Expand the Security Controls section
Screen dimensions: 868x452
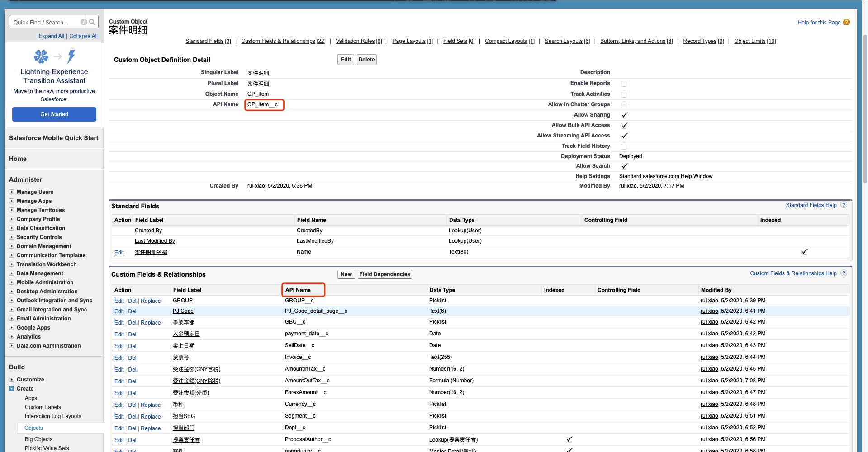click(11, 237)
